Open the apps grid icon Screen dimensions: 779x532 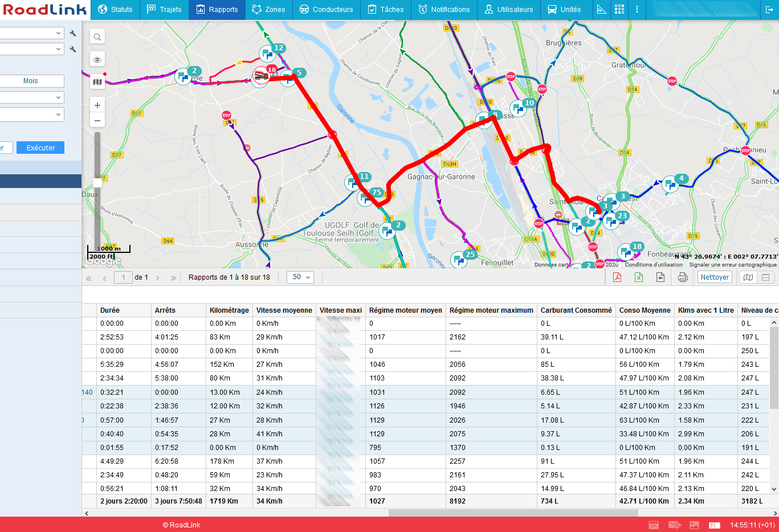pos(619,10)
